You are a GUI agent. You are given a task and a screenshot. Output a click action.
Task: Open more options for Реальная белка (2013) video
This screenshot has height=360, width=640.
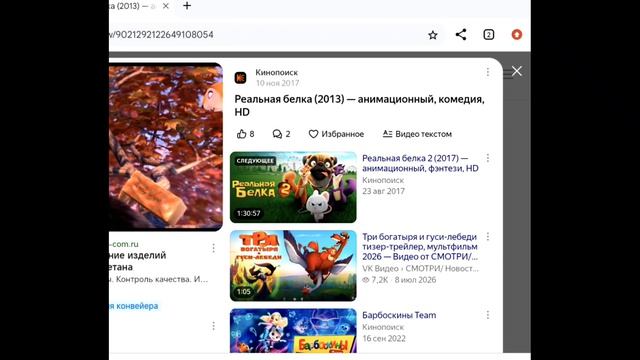click(488, 72)
